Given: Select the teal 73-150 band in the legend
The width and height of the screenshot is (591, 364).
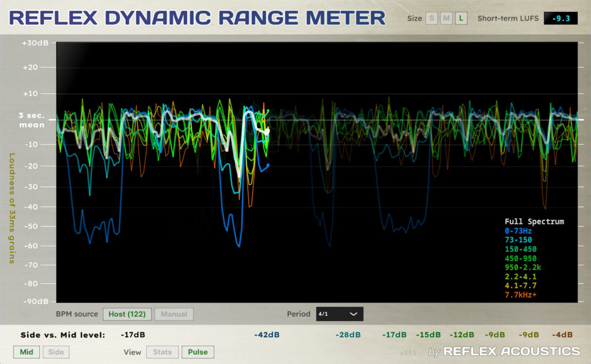Looking at the screenshot, I should click(518, 240).
